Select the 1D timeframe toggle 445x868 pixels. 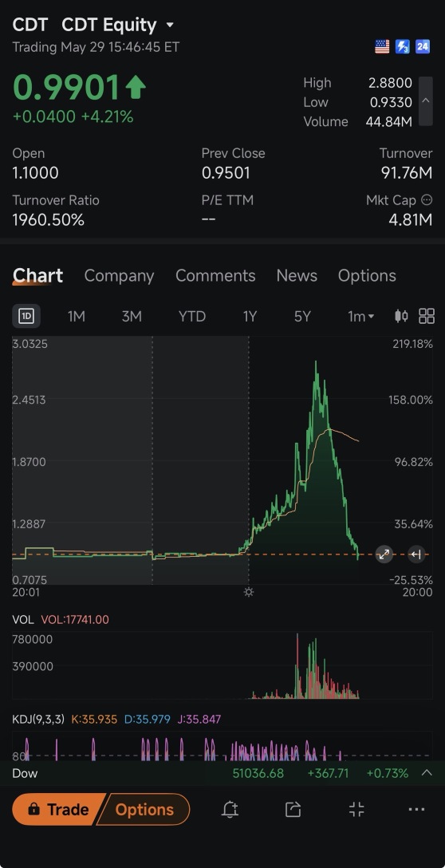coord(26,316)
